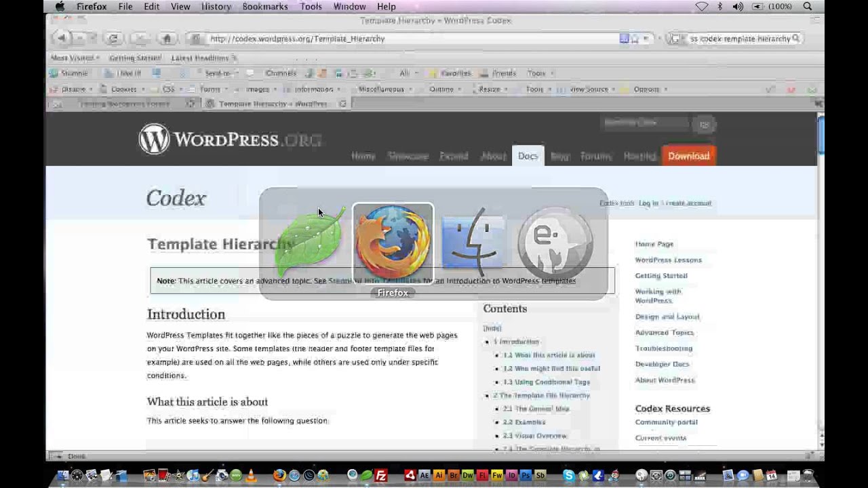The image size is (868, 488).
Task: Expand Web Developer Disable menu
Action: pyautogui.click(x=72, y=89)
